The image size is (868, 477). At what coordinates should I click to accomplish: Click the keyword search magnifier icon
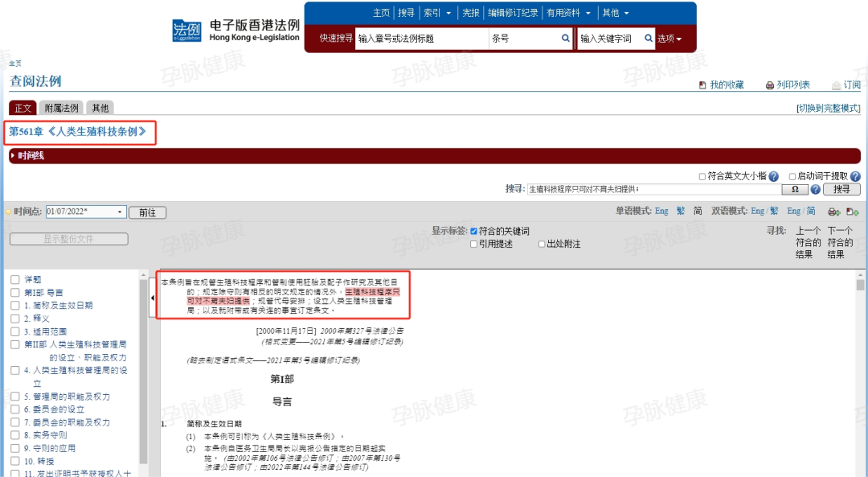click(649, 39)
